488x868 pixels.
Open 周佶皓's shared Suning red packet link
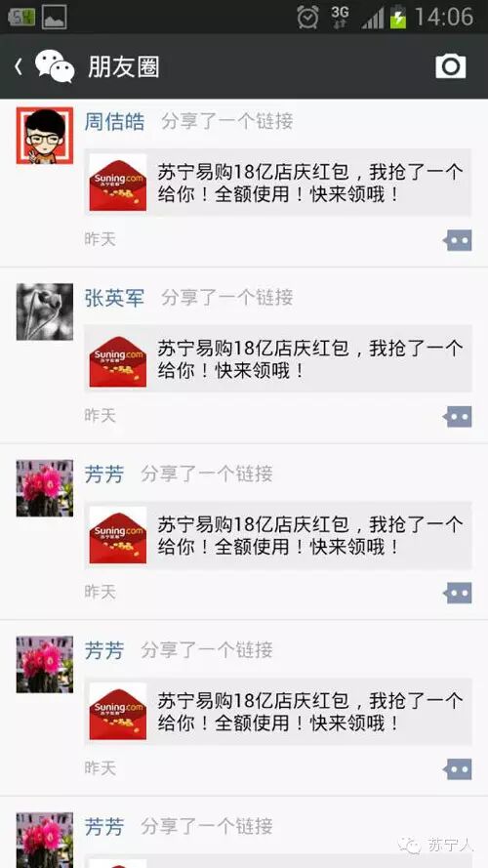(278, 183)
